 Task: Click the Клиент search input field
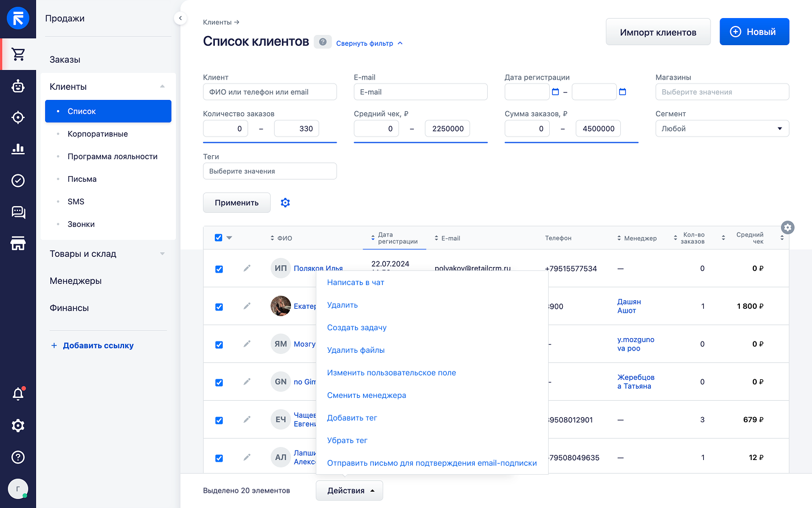(x=270, y=92)
